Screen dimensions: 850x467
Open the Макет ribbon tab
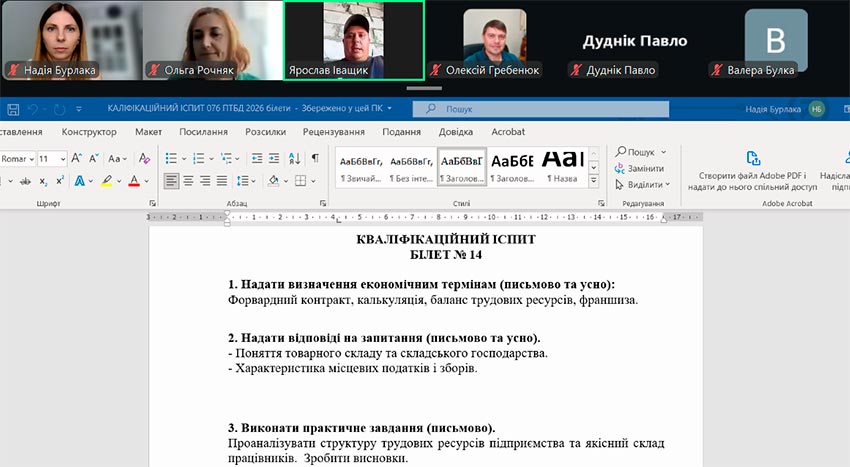149,132
